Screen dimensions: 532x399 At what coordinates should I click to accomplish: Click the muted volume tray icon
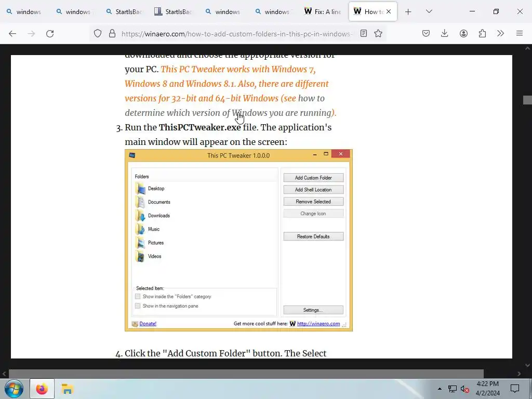pyautogui.click(x=465, y=389)
